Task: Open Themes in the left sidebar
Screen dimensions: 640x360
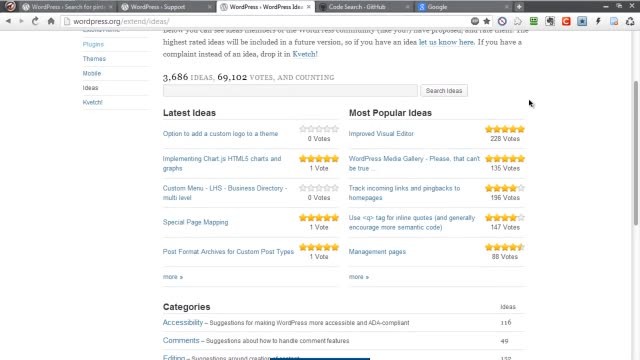Action: 94,59
